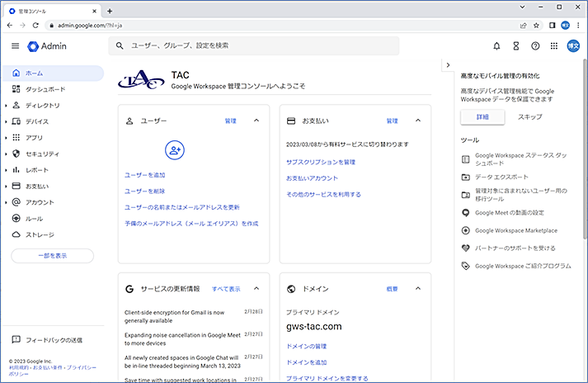This screenshot has height=383, width=588.
Task: Open the notifications bell
Action: click(x=496, y=46)
